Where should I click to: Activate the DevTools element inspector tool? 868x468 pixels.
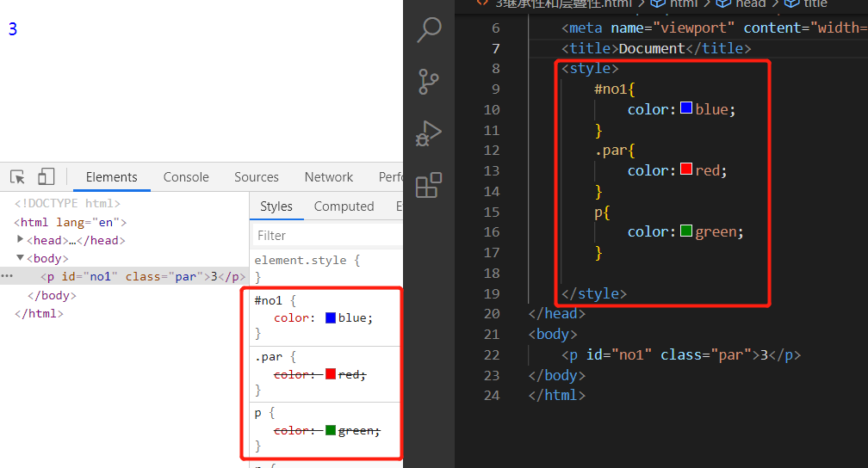coord(17,177)
